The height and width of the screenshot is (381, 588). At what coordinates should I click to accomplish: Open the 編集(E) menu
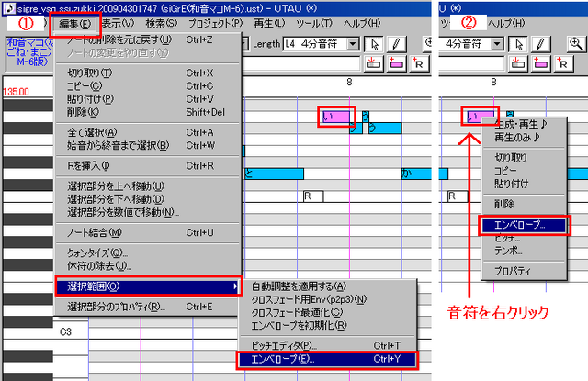tap(75, 24)
